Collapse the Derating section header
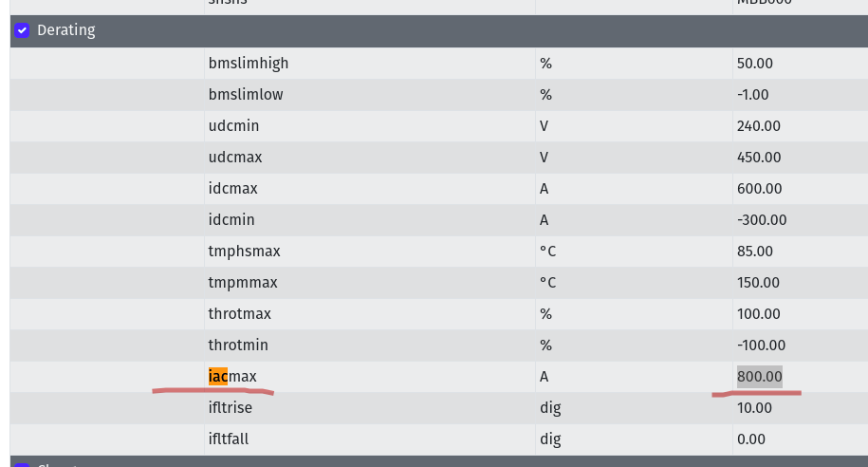The width and height of the screenshot is (868, 467). [66, 30]
